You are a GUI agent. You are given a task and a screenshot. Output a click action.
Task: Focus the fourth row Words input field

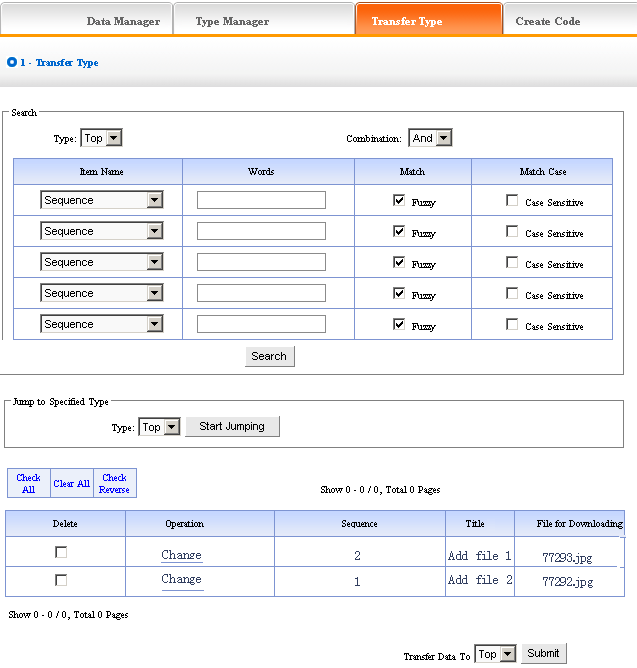(x=261, y=293)
